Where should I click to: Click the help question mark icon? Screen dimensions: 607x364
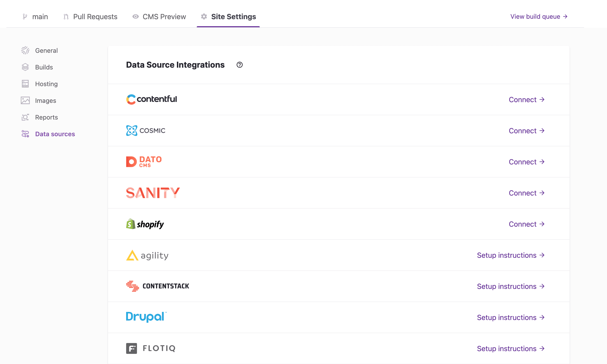[x=239, y=65]
